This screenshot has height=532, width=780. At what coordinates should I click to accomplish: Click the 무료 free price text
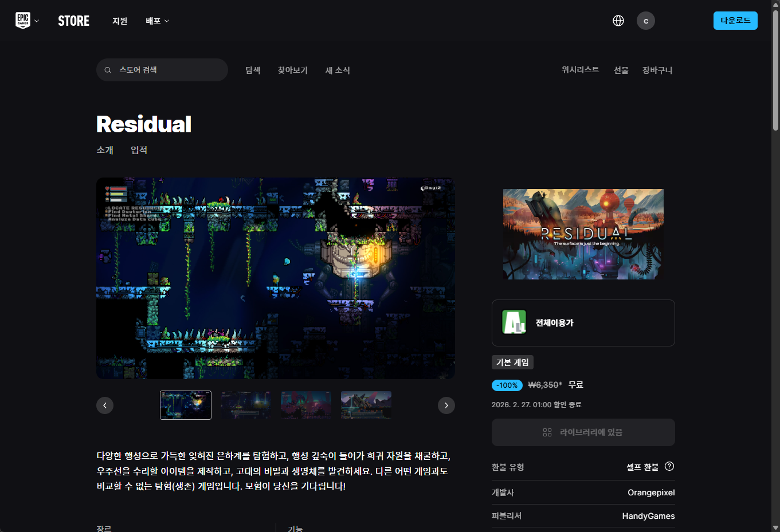click(x=576, y=385)
